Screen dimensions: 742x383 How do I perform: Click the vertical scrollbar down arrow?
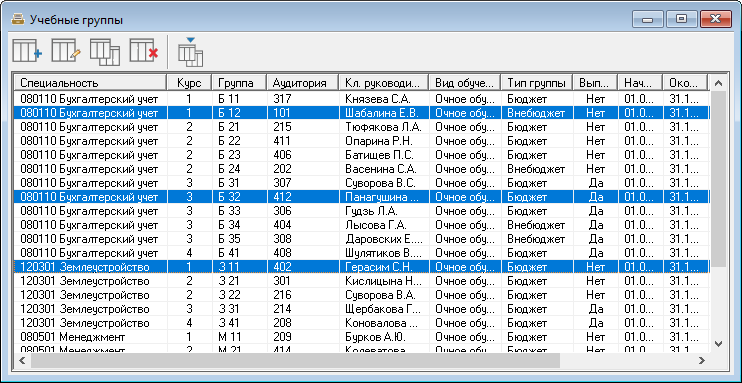[x=718, y=344]
